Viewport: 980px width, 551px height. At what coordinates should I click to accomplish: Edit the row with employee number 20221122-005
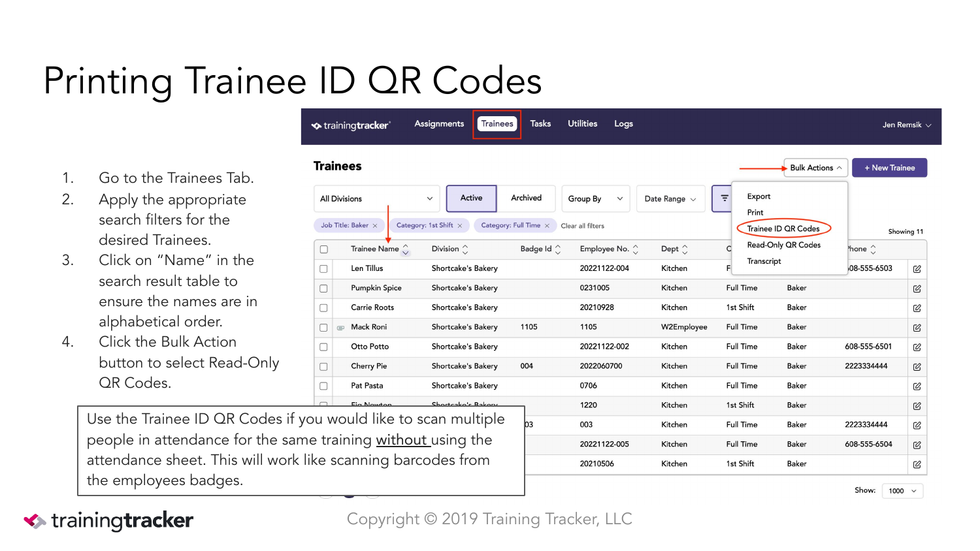(x=917, y=445)
